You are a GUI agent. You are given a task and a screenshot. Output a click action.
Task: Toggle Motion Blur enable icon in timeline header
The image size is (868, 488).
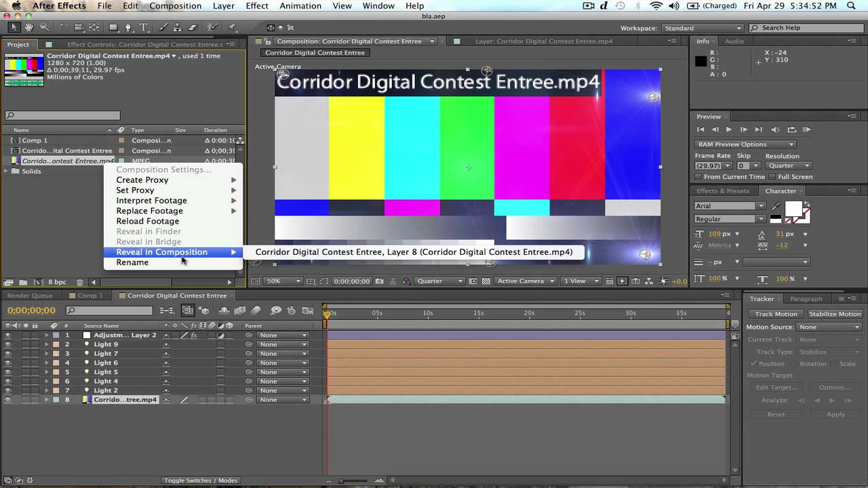[256, 310]
